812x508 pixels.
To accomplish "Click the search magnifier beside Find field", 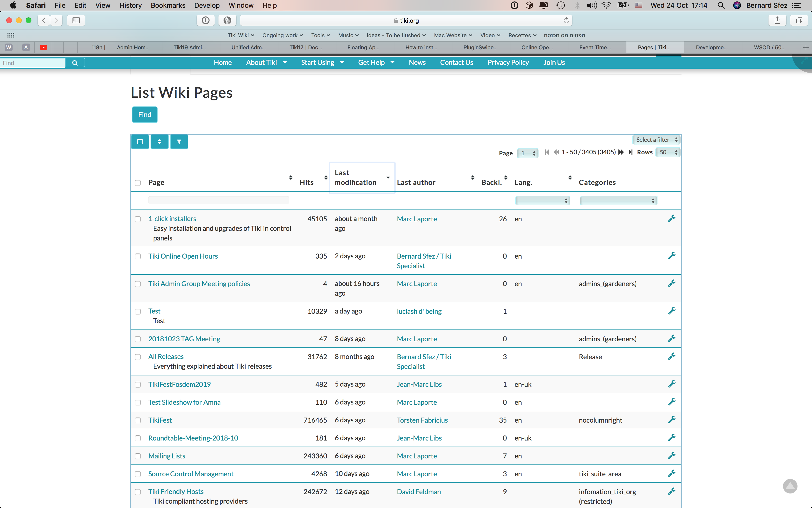I will pyautogui.click(x=75, y=63).
